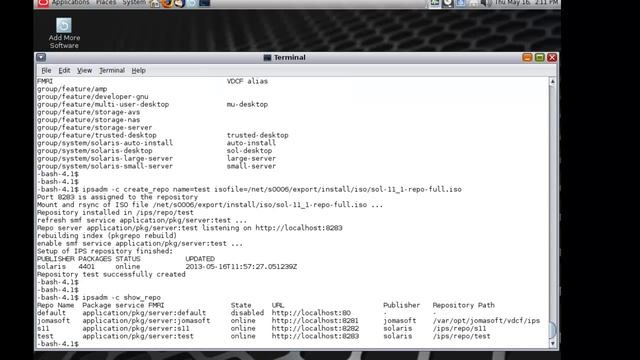Open the Applications menu in the top panel

click(70, 3)
